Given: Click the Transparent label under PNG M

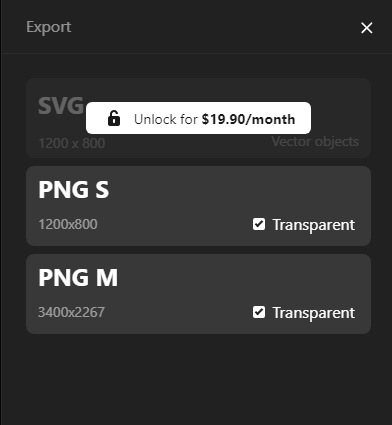Looking at the screenshot, I should tap(314, 313).
